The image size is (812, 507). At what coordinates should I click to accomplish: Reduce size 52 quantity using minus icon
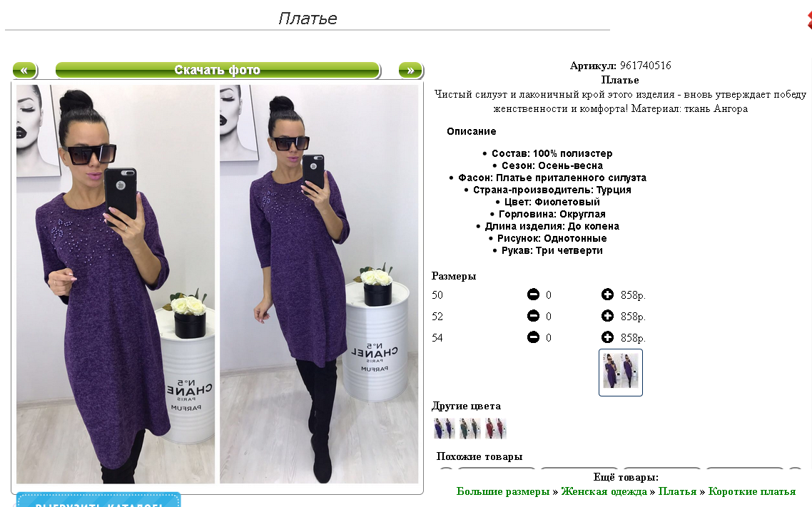(533, 316)
